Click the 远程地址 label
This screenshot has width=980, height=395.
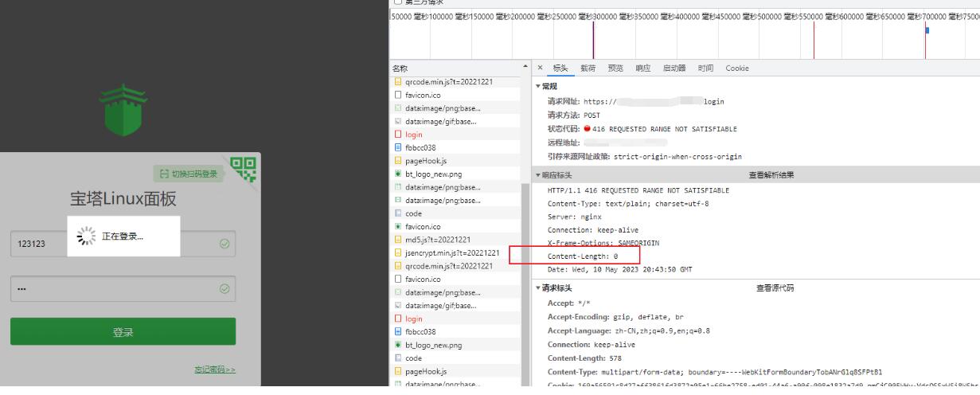564,143
